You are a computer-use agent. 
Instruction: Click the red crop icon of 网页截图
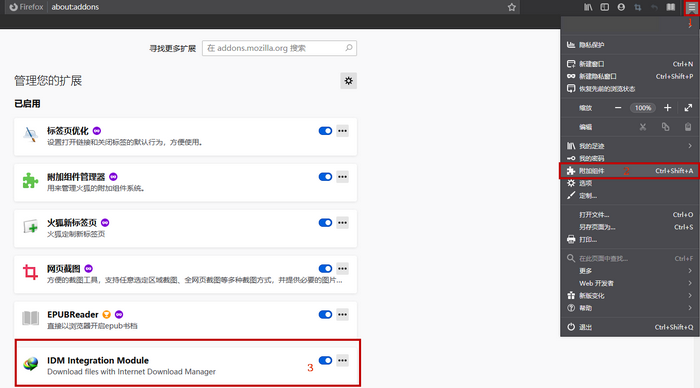tap(30, 272)
